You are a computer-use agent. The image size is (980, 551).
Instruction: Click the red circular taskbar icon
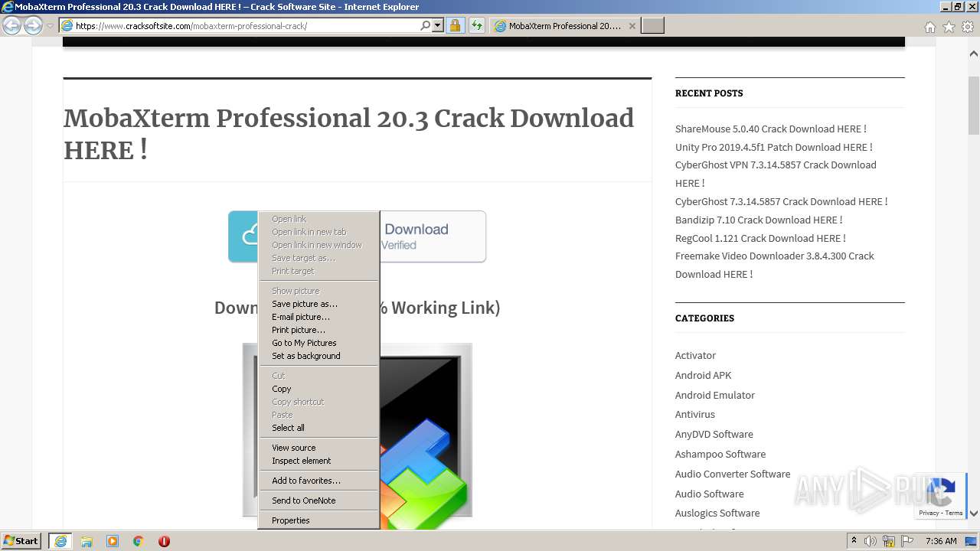pyautogui.click(x=164, y=541)
